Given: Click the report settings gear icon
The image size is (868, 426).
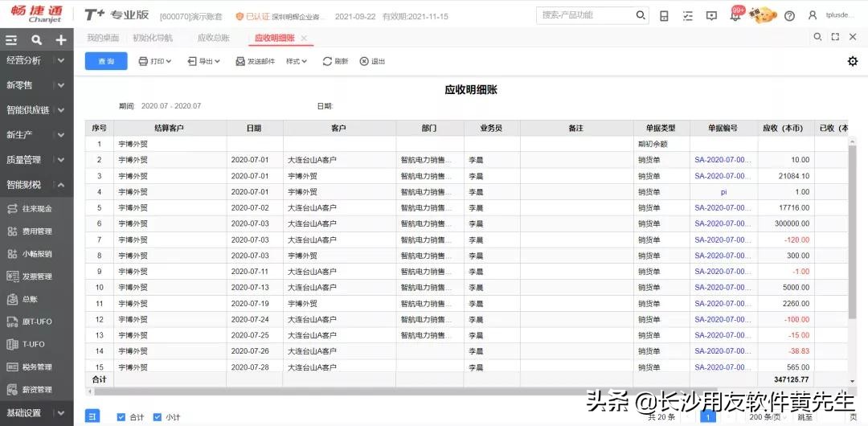Looking at the screenshot, I should pyautogui.click(x=853, y=61).
